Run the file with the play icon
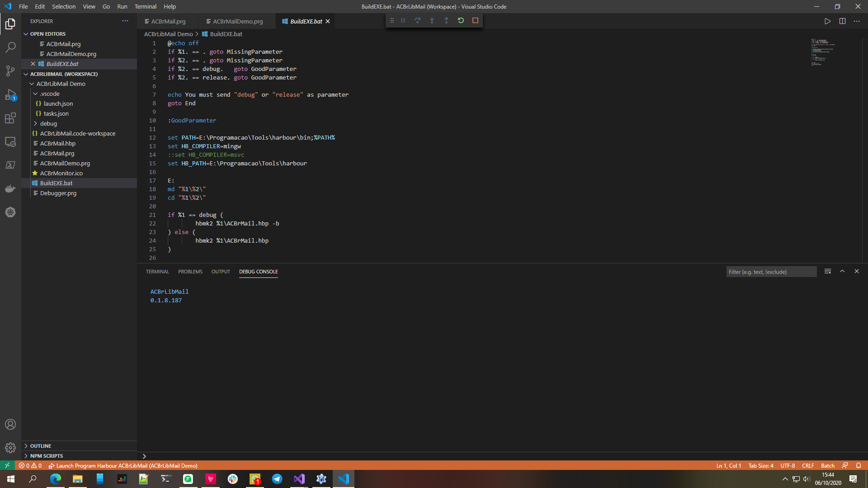Image resolution: width=868 pixels, height=488 pixels. click(x=827, y=21)
